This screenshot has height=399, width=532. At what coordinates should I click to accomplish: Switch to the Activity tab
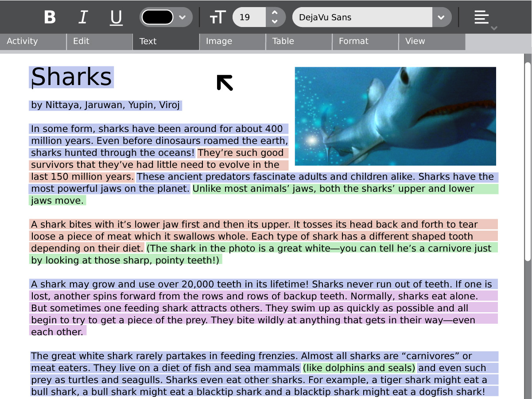pyautogui.click(x=33, y=41)
